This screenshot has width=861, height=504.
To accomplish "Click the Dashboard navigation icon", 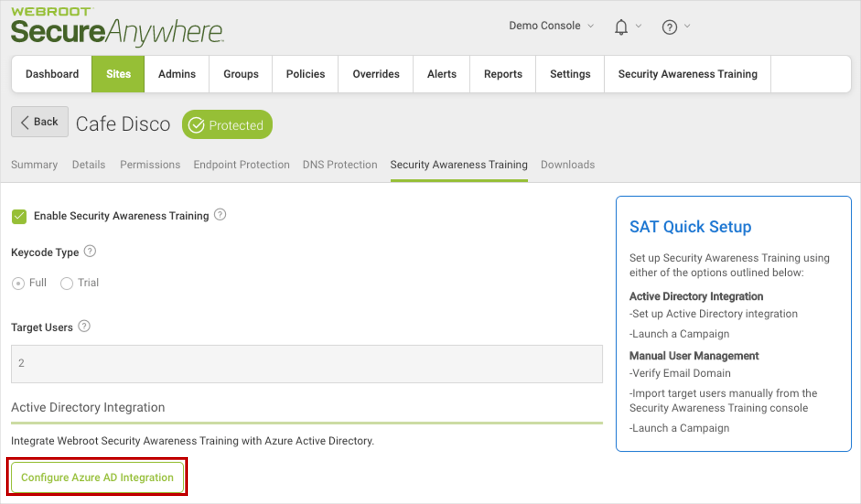I will pos(52,74).
